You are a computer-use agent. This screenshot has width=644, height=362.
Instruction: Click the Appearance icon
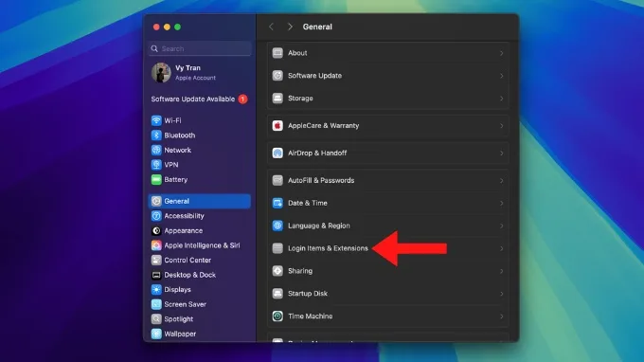click(156, 230)
